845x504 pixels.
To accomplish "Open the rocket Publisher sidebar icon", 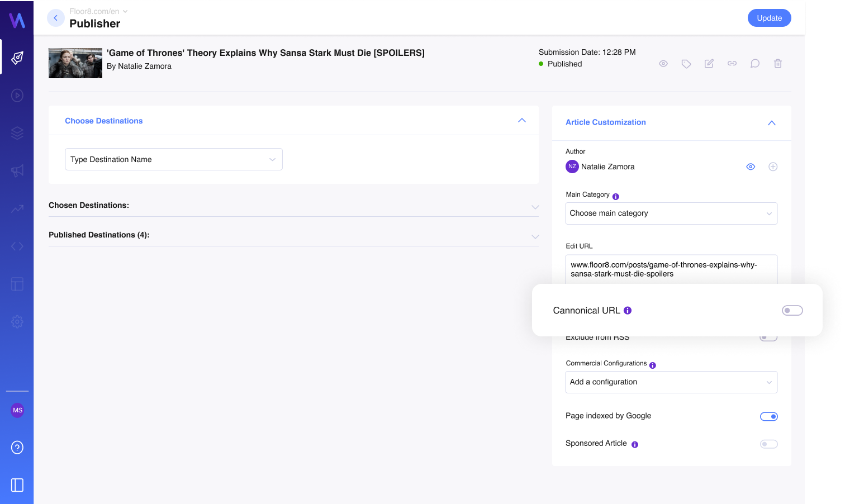I will 17,58.
